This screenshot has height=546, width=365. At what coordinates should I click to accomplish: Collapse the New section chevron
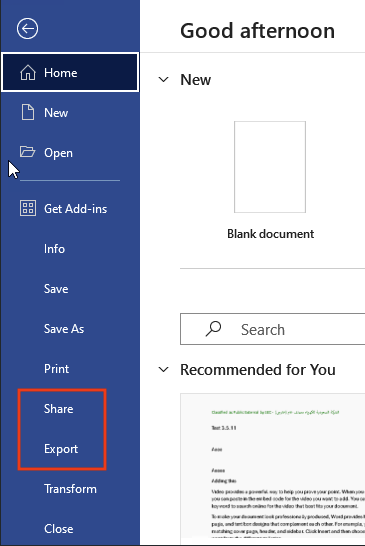(x=164, y=79)
